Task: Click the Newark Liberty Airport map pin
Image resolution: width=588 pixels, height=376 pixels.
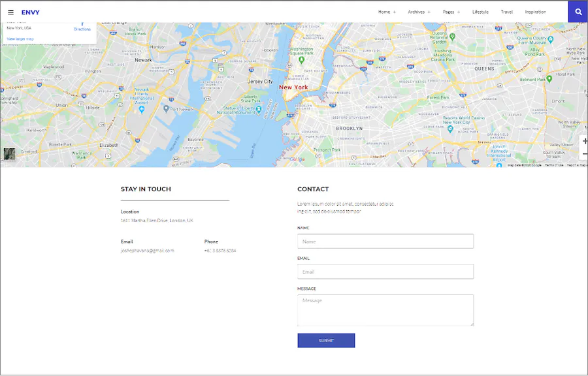Action: coord(141,109)
